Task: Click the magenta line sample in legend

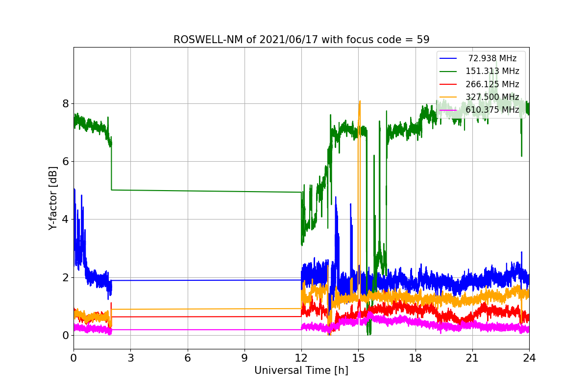Action: 448,110
